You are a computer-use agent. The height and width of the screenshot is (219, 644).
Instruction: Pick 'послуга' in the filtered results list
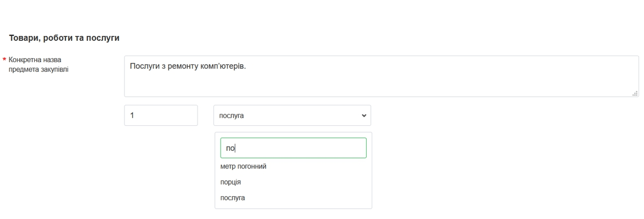(232, 198)
